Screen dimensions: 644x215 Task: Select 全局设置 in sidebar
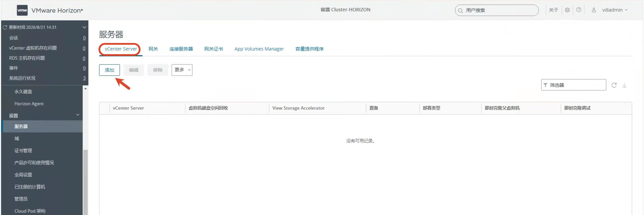coord(23,175)
